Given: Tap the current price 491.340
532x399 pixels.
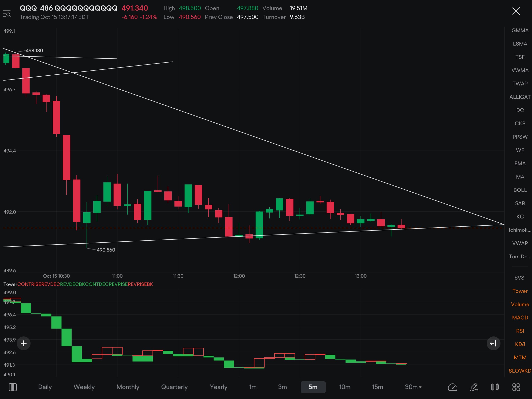Looking at the screenshot, I should coord(135,8).
